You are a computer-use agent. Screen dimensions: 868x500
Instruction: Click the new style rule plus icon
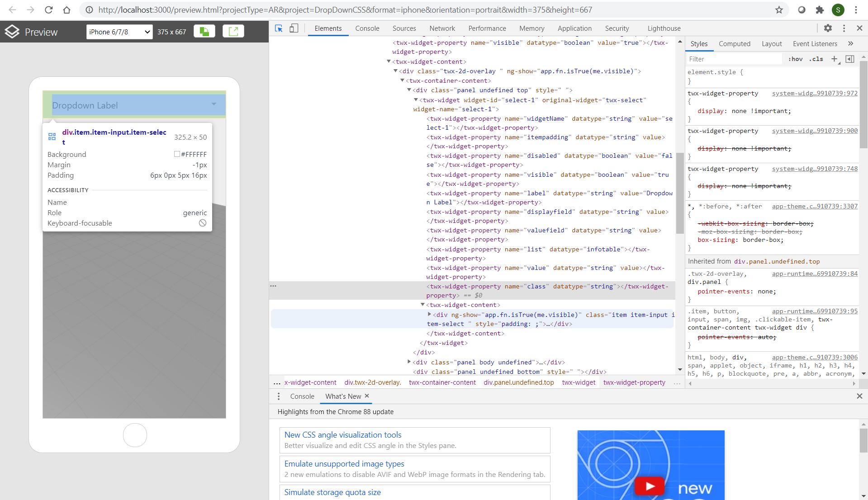tap(834, 59)
